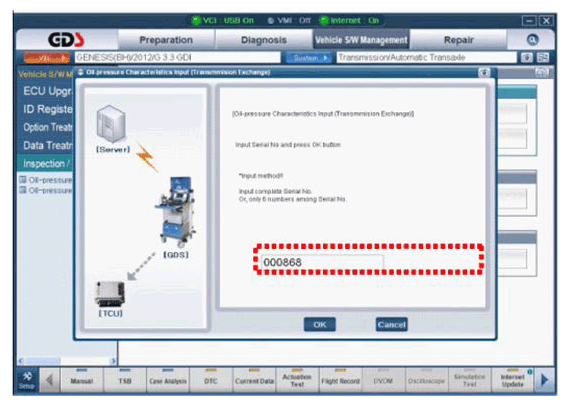Open the GDS logo home

point(66,40)
